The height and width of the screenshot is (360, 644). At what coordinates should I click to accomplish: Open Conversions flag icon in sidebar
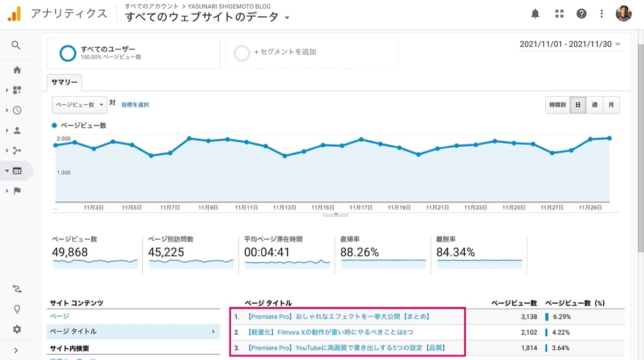(17, 191)
